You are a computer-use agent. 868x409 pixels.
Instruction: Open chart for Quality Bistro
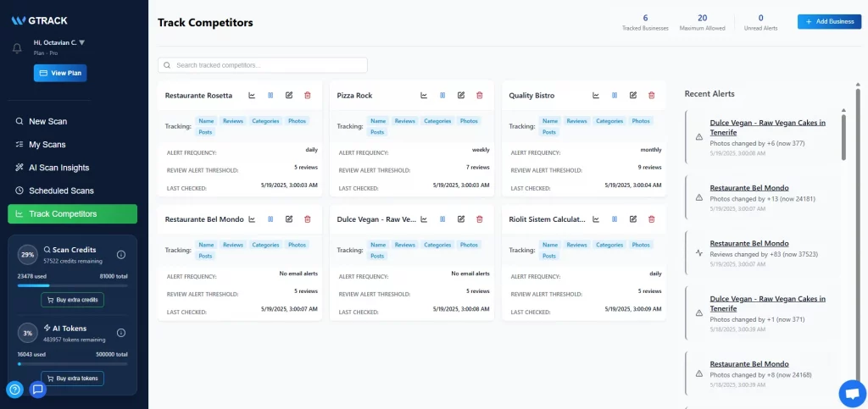click(x=596, y=95)
